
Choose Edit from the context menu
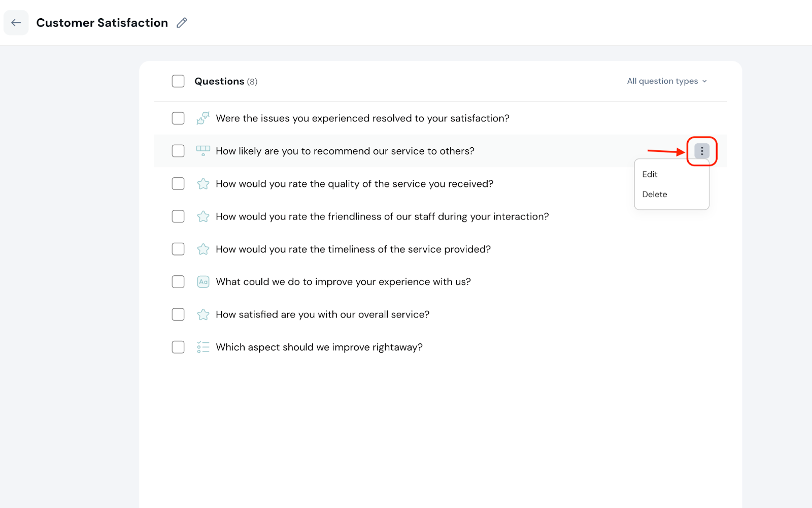[x=650, y=174]
